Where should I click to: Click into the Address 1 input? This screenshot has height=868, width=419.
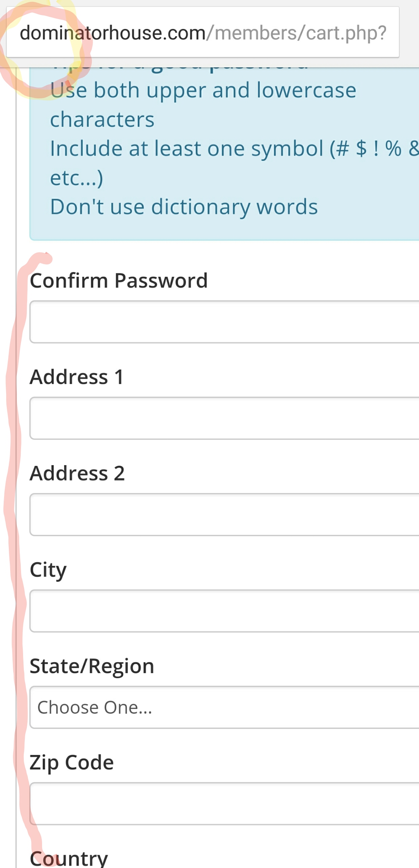coord(224,418)
